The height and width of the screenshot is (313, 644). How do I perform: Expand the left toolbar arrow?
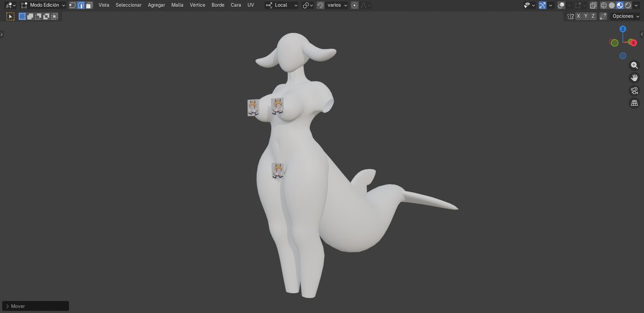pos(2,34)
